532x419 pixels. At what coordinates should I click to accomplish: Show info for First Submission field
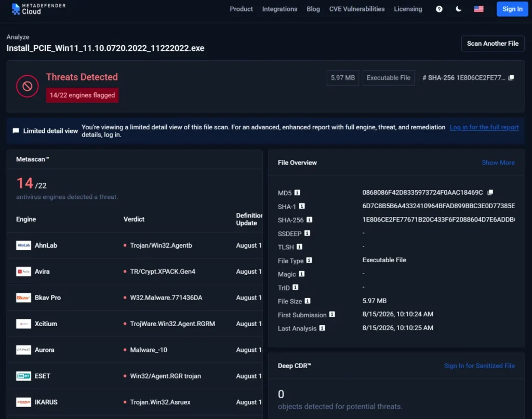[x=332, y=315]
